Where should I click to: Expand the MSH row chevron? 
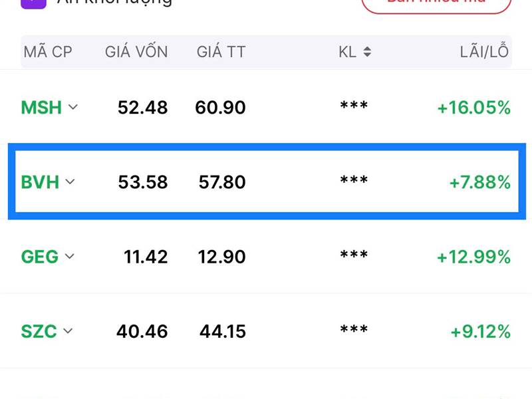coord(73,107)
